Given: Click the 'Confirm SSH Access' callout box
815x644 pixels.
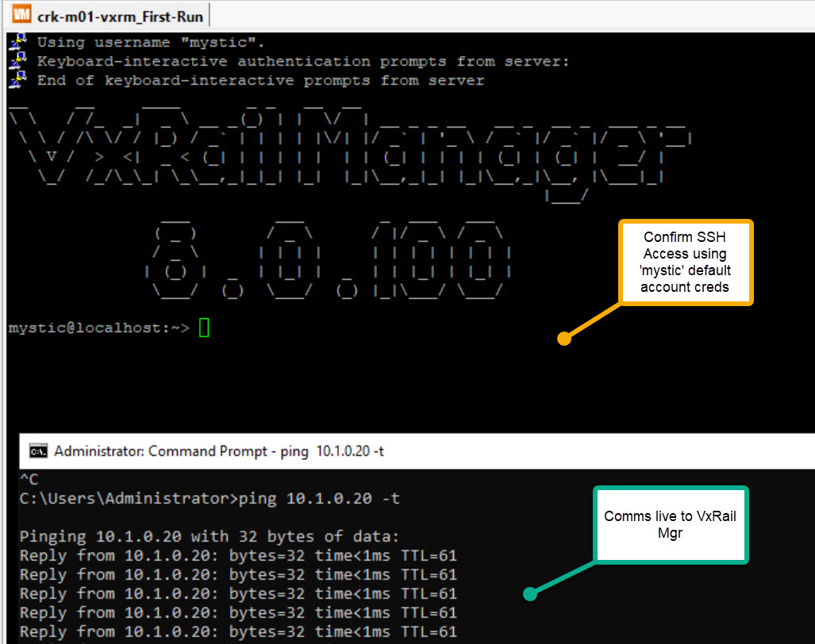Looking at the screenshot, I should coord(684,262).
